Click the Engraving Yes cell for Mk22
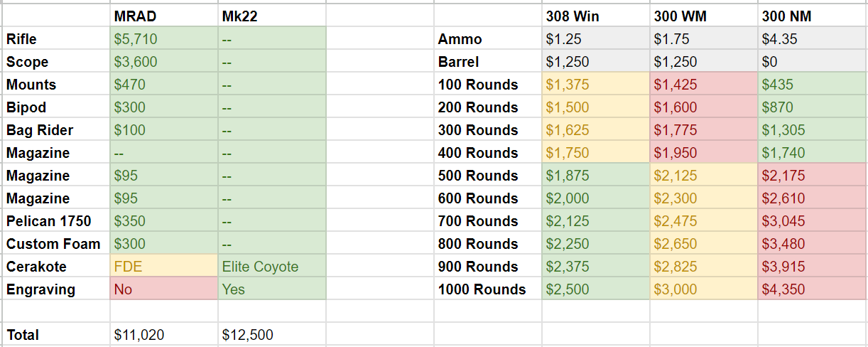Image resolution: width=868 pixels, height=347 pixels. pos(272,289)
